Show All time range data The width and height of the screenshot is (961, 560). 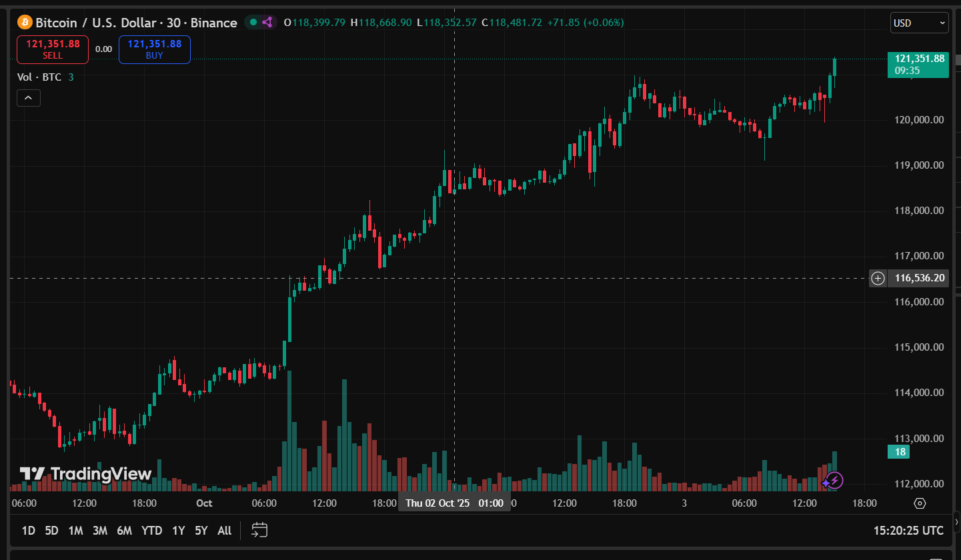point(225,531)
